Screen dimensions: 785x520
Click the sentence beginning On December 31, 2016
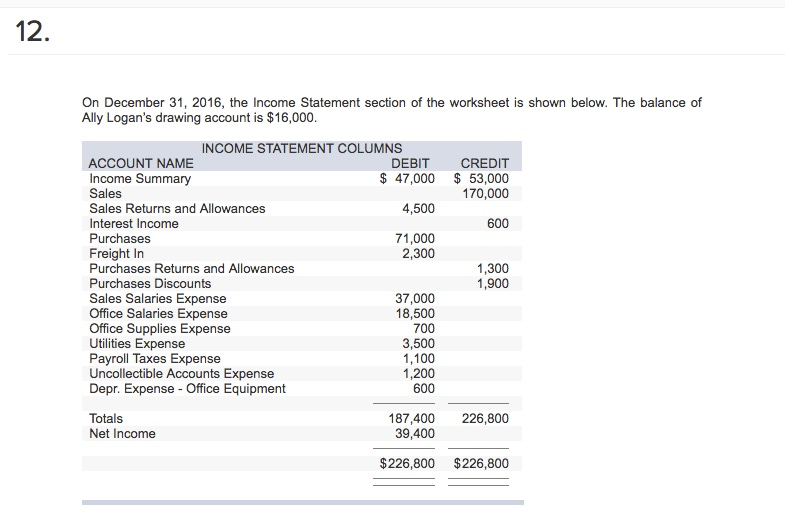[345, 103]
